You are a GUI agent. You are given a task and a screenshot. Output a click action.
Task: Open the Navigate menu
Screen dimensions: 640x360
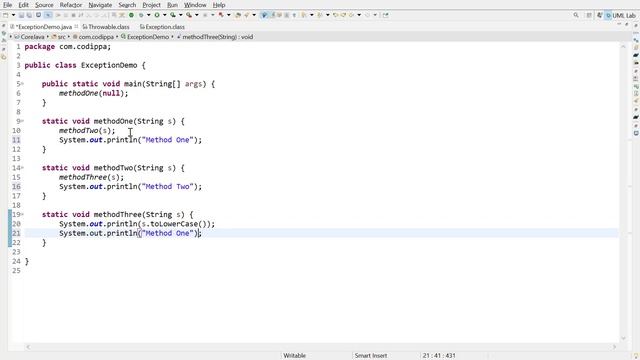click(100, 5)
